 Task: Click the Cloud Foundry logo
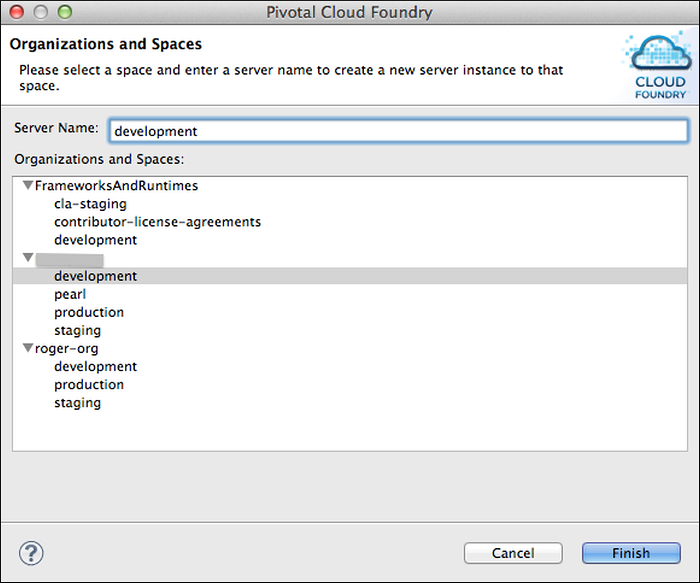point(660,66)
